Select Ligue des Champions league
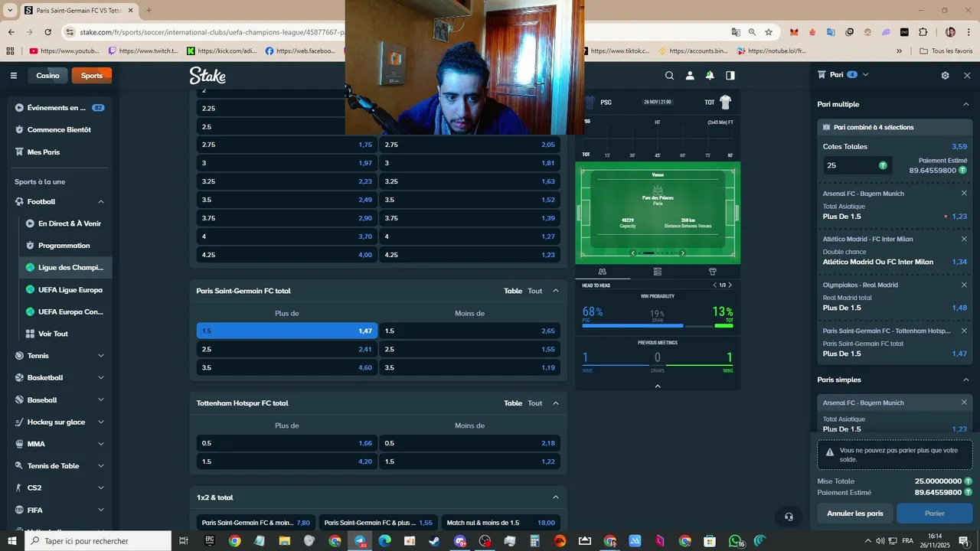The image size is (980, 551). tap(66, 267)
